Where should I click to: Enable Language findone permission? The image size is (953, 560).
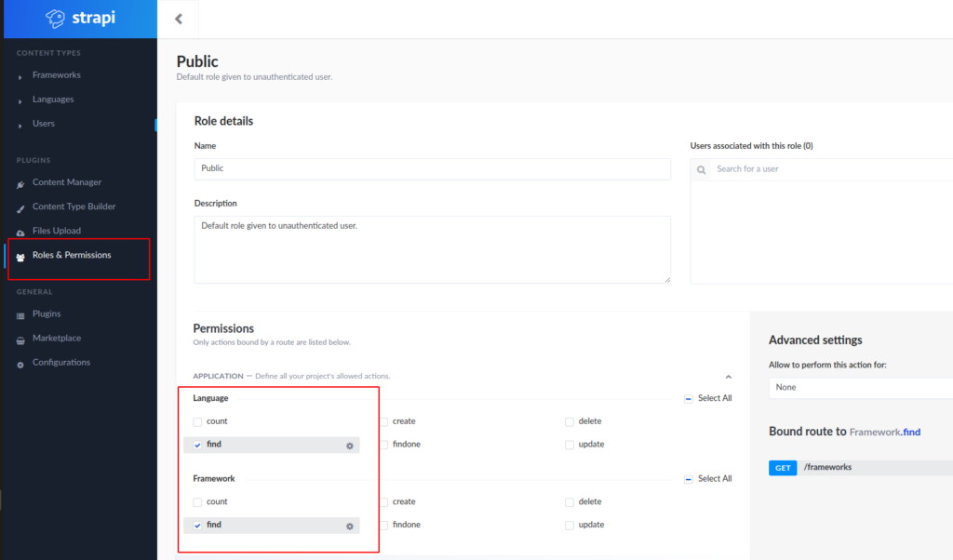coord(384,445)
